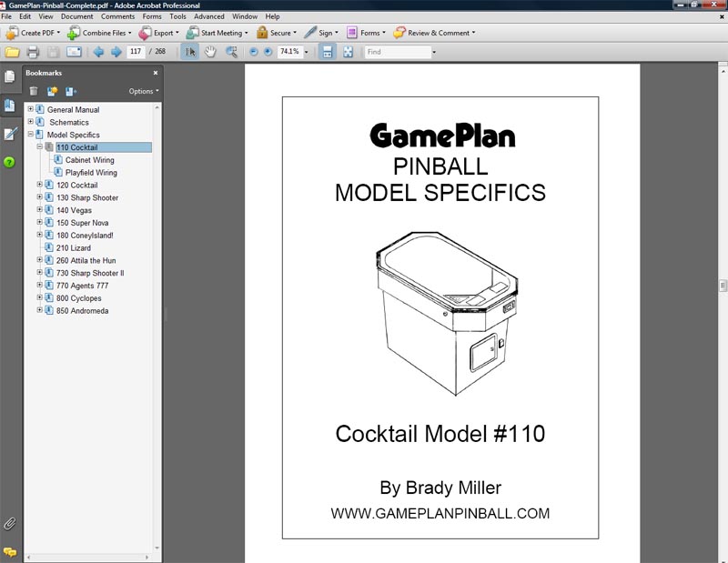The width and height of the screenshot is (728, 563).
Task: Select the 770 Agents 777 bookmark
Action: (82, 286)
